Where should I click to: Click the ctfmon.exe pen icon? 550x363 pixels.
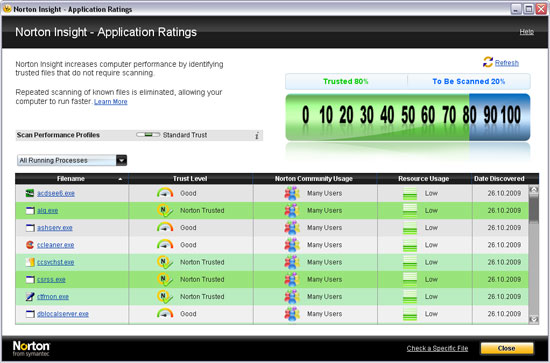[30, 296]
